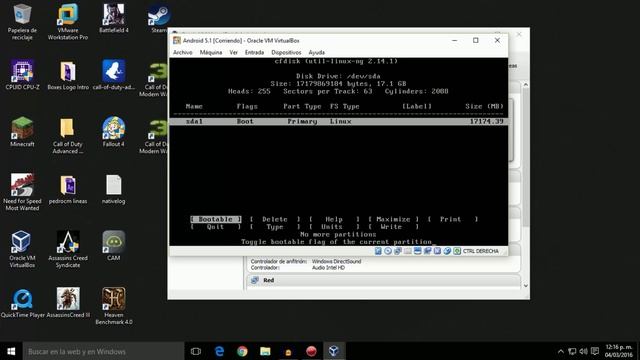Click the hard disk activity icon in VM status bar
Image resolution: width=640 pixels, height=360 pixels.
pos(378,251)
